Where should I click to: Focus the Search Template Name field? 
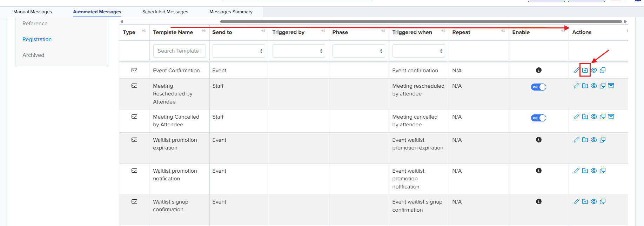click(180, 51)
